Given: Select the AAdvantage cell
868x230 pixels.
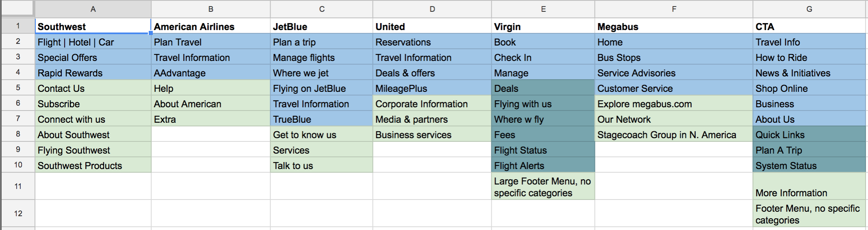Looking at the screenshot, I should pyautogui.click(x=210, y=73).
